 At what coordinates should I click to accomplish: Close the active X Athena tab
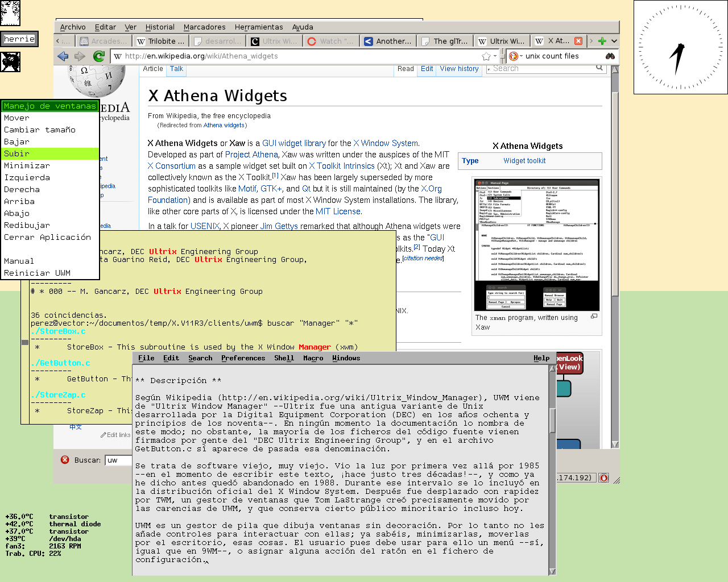(x=578, y=41)
